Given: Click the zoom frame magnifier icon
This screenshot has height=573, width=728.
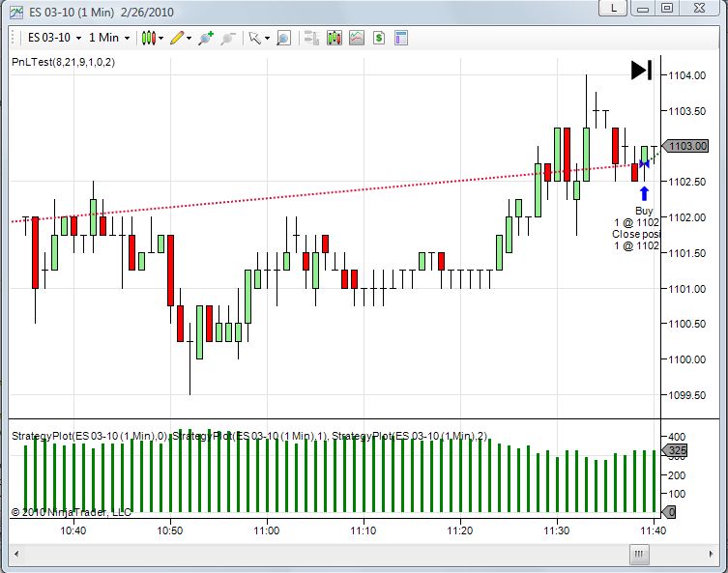Looking at the screenshot, I should 283,38.
